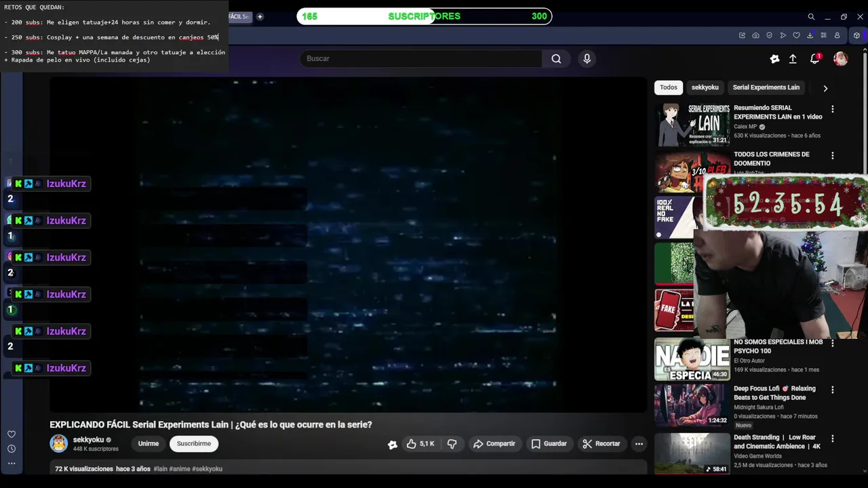Open the sidebar three-dots more menu
The image size is (868, 488).
(12, 464)
